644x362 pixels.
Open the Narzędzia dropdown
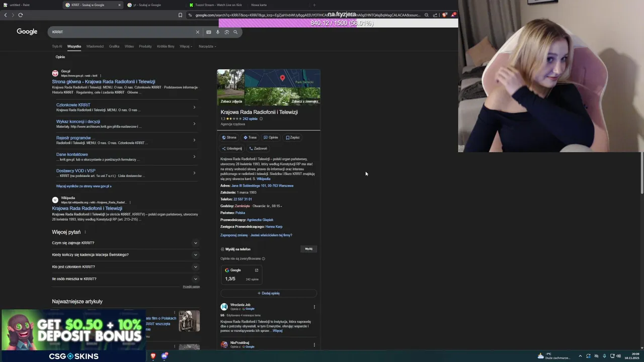coord(207,46)
